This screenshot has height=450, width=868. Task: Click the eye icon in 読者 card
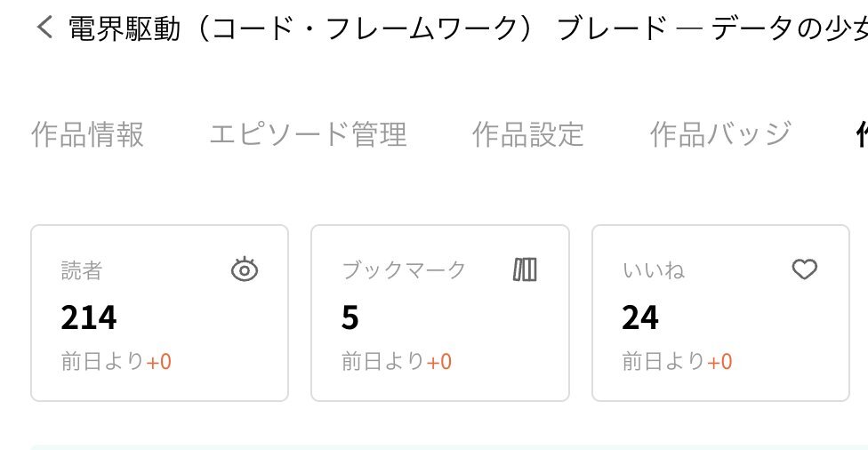pos(245,269)
